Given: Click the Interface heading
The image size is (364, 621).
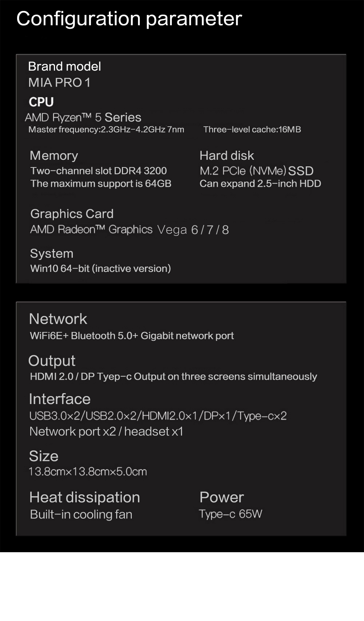Looking at the screenshot, I should pos(60,399).
